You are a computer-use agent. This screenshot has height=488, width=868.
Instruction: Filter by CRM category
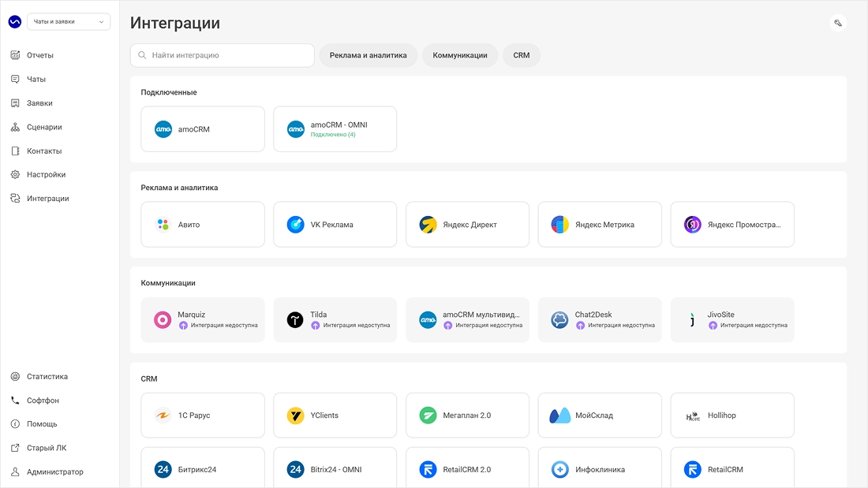pos(522,55)
